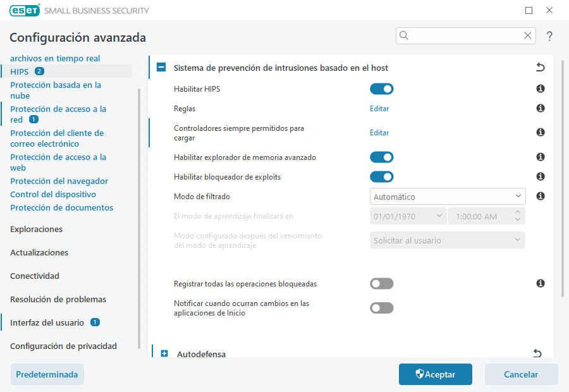Viewport: 569px width, 392px height.
Task: Clear the search box with X icon
Action: (x=527, y=35)
